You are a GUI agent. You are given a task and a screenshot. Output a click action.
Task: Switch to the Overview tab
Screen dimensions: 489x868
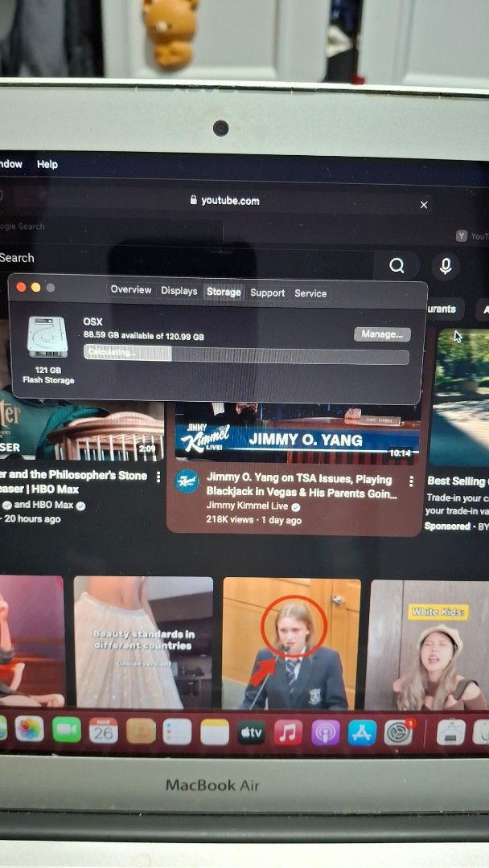(x=131, y=289)
